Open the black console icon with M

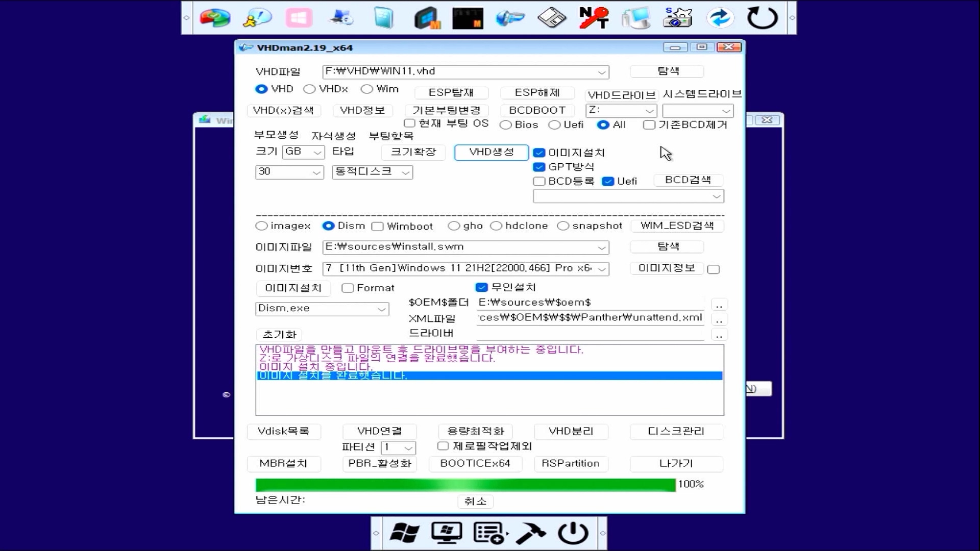coord(468,18)
